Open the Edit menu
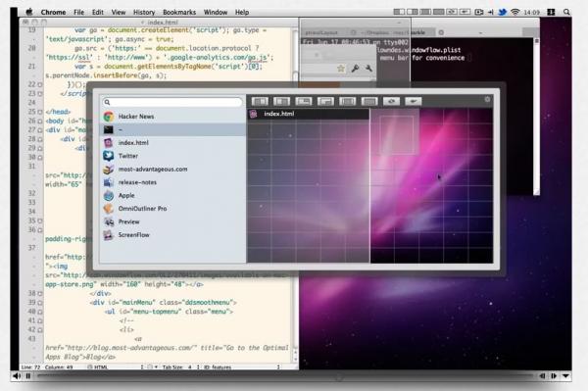Screen dimensions: 588x391 coord(97,13)
